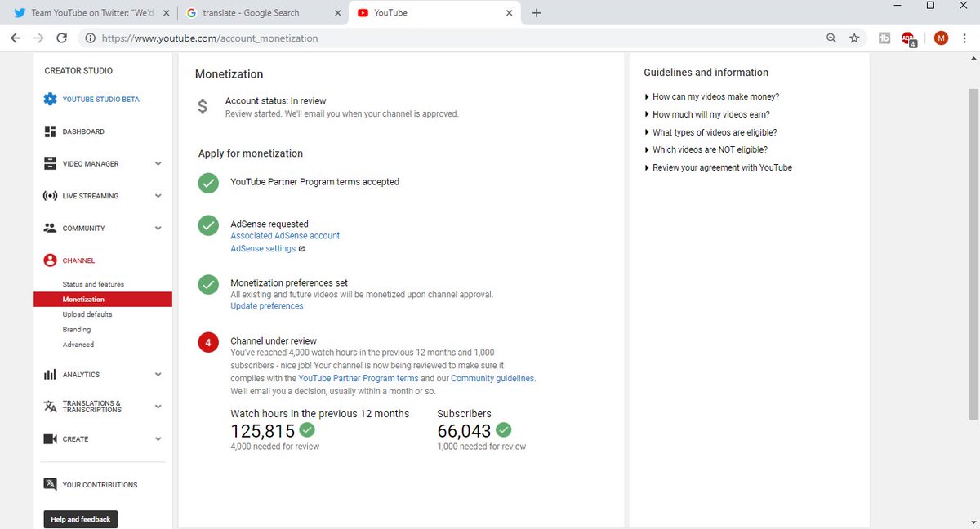Image resolution: width=980 pixels, height=529 pixels.
Task: Select the Monetization submenu item
Action: [103, 300]
